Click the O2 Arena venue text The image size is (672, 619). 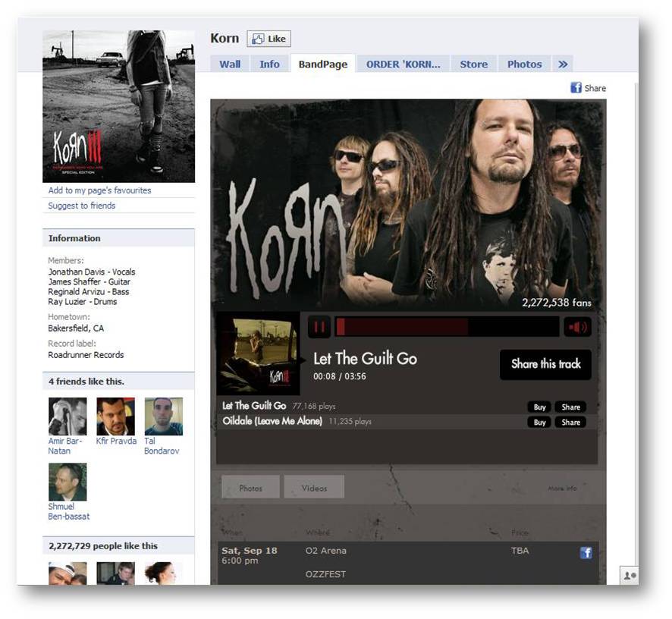325,551
